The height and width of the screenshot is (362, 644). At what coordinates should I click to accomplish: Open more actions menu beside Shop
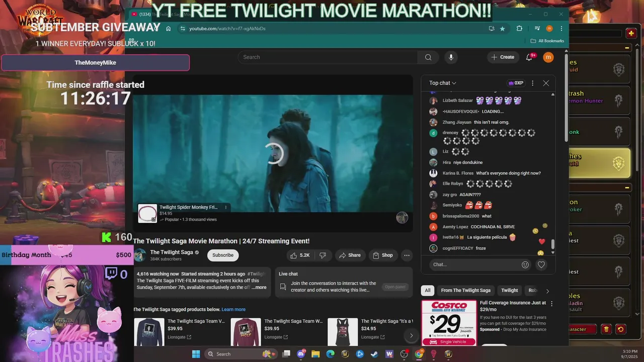[407, 255]
